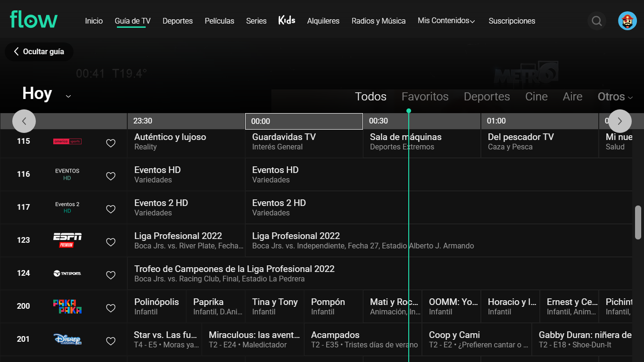Open Star vs. Las fuerzas program
The image size is (644, 362).
pos(165,339)
